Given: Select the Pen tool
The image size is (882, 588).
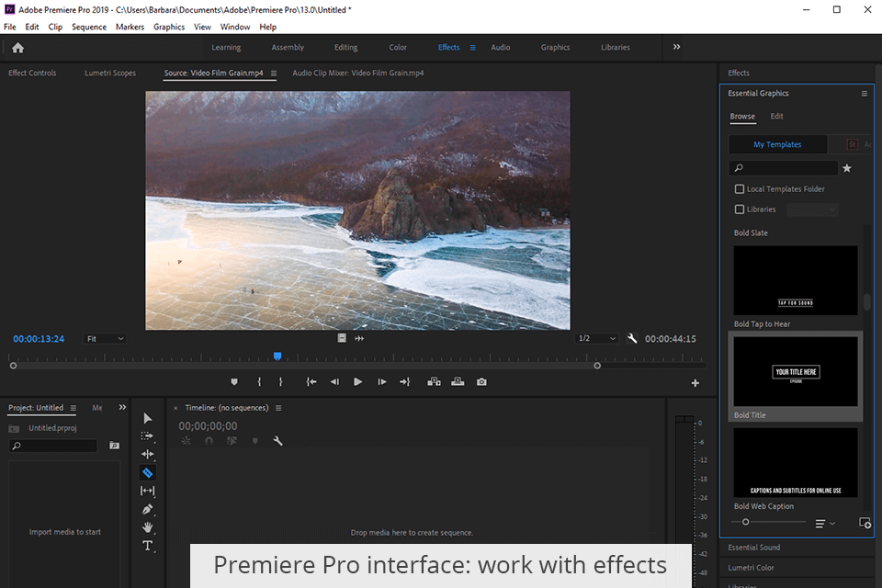Looking at the screenshot, I should click(147, 509).
